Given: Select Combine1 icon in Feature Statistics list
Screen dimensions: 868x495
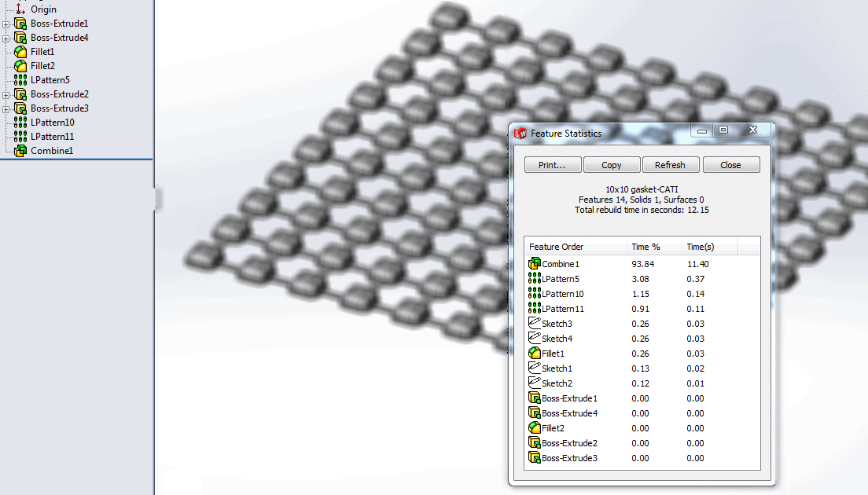Looking at the screenshot, I should click(x=535, y=264).
